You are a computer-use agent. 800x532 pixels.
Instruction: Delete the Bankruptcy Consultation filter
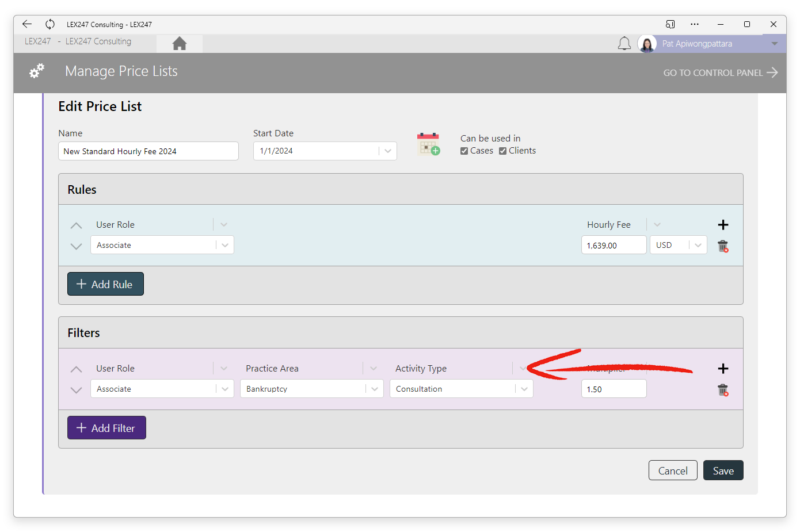[723, 390]
